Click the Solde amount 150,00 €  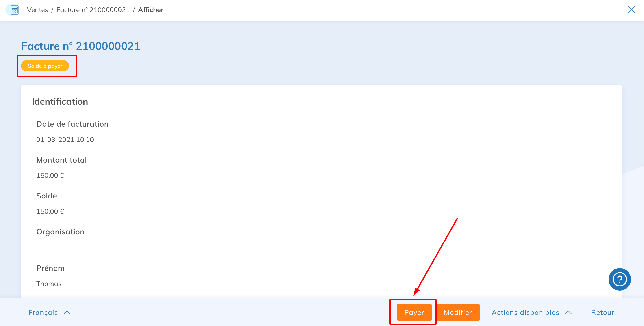50,211
